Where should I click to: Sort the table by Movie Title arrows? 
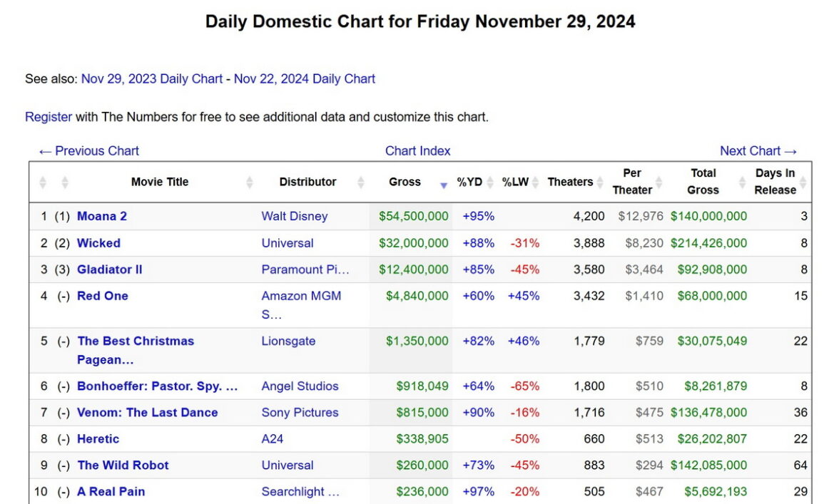click(x=250, y=182)
